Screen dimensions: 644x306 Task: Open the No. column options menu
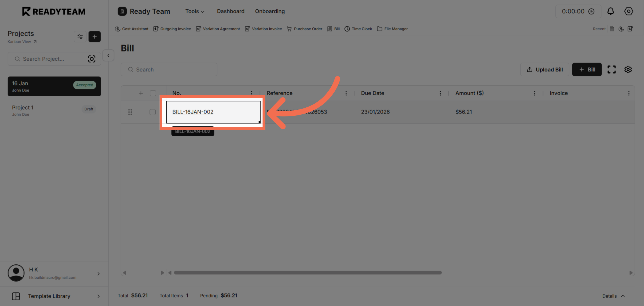[x=251, y=93]
